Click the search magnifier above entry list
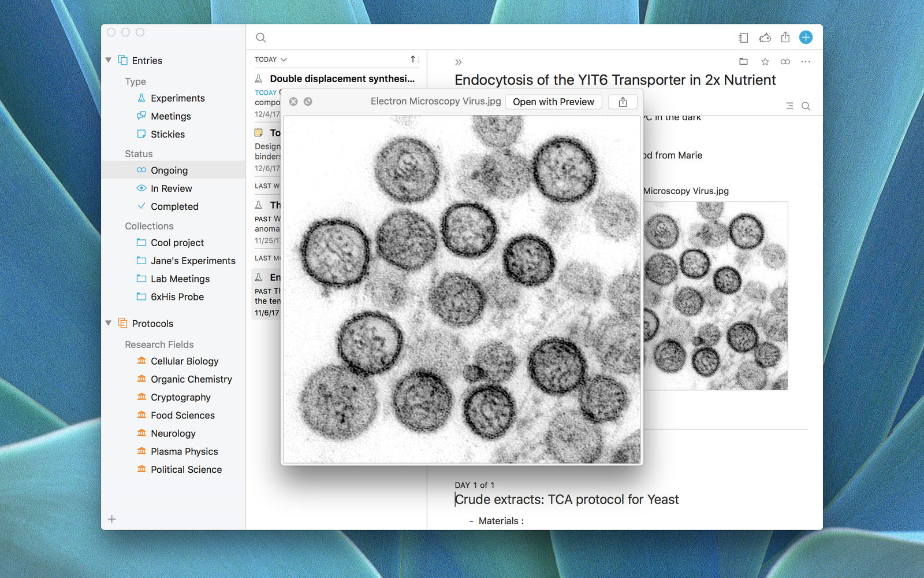This screenshot has width=924, height=578. point(261,38)
